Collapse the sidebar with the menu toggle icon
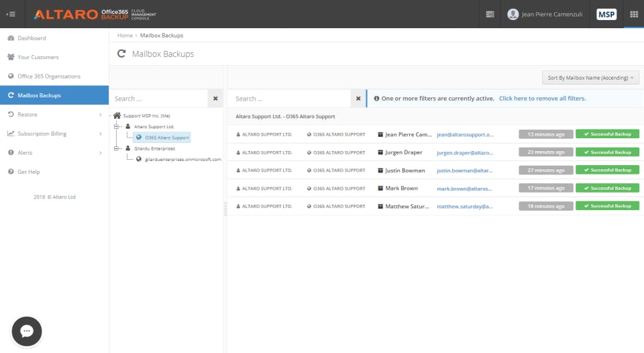The image size is (644, 353). point(11,14)
